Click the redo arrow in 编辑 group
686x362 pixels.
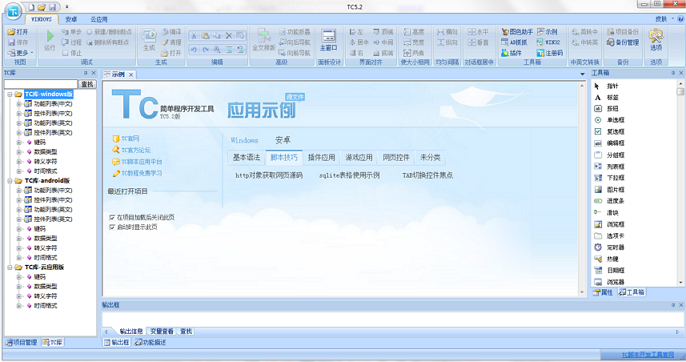coord(206,49)
